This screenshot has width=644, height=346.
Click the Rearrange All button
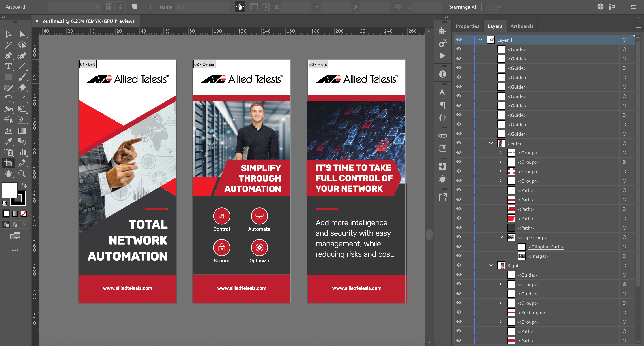coord(462,7)
